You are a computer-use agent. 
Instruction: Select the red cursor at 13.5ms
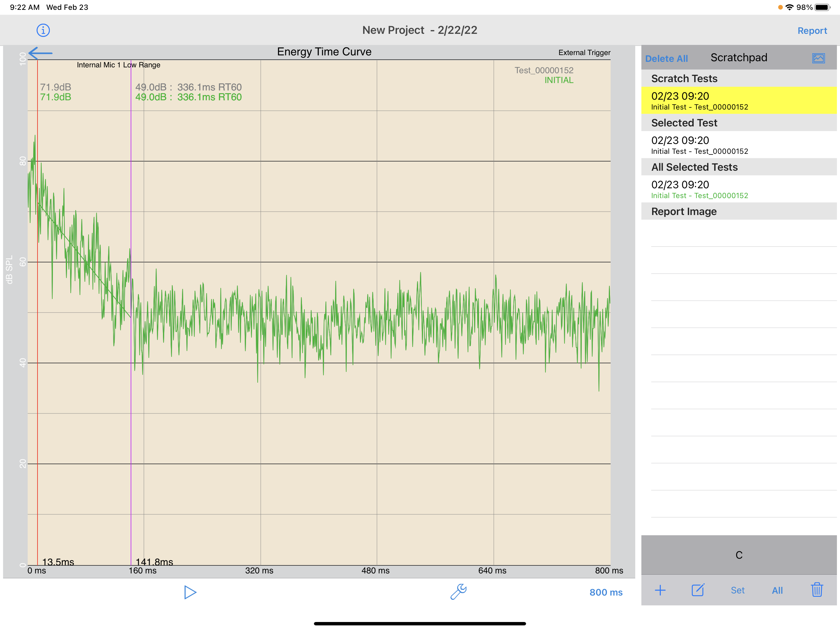(x=38, y=312)
